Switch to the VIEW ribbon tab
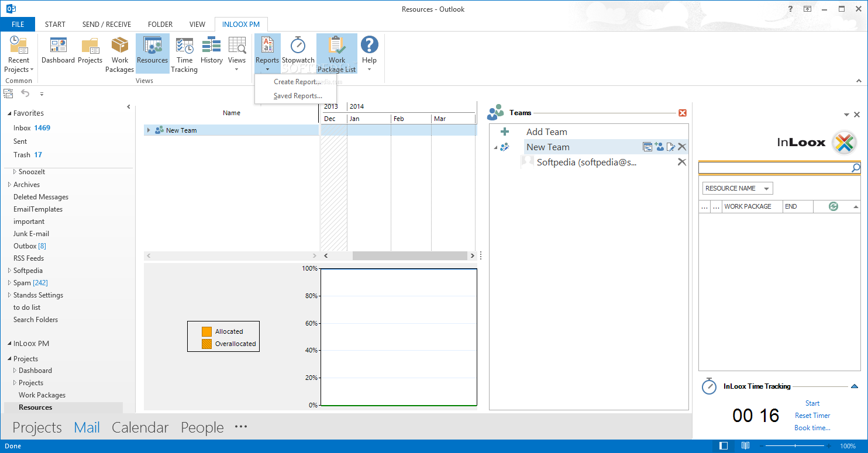The image size is (868, 453). (x=197, y=25)
